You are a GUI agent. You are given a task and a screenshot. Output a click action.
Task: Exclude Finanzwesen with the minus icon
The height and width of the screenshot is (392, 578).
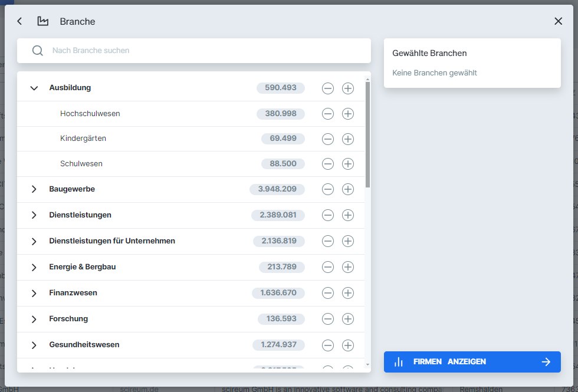[328, 294]
